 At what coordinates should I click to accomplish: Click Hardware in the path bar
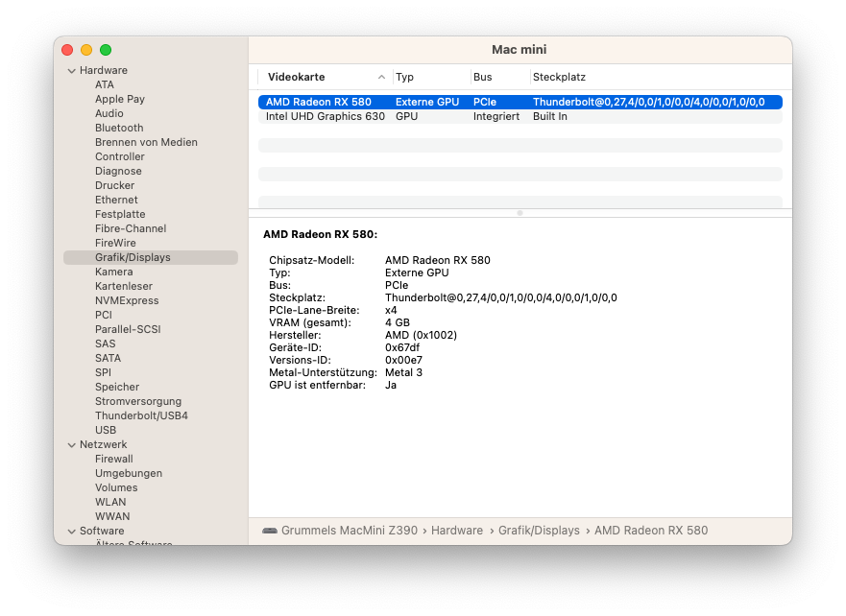click(x=456, y=531)
